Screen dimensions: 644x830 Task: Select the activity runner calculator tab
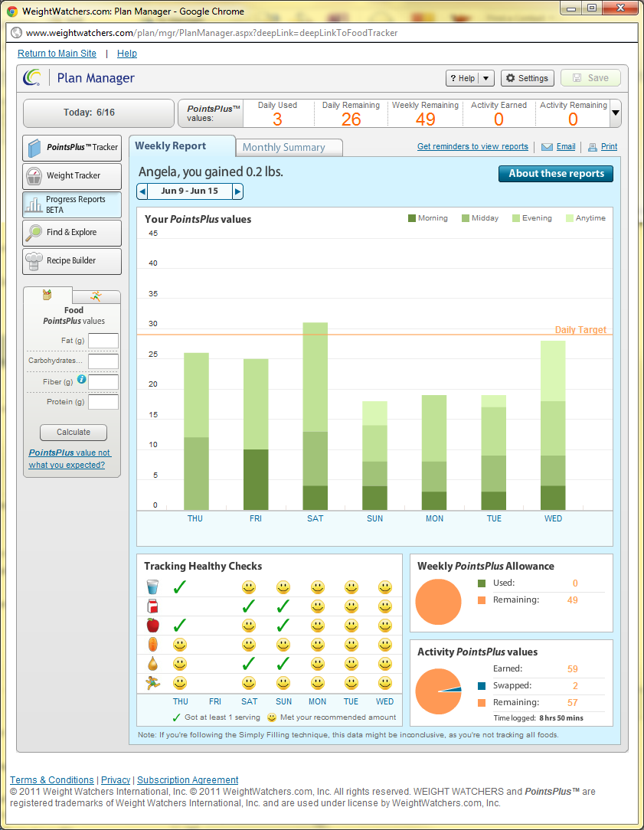coord(96,296)
